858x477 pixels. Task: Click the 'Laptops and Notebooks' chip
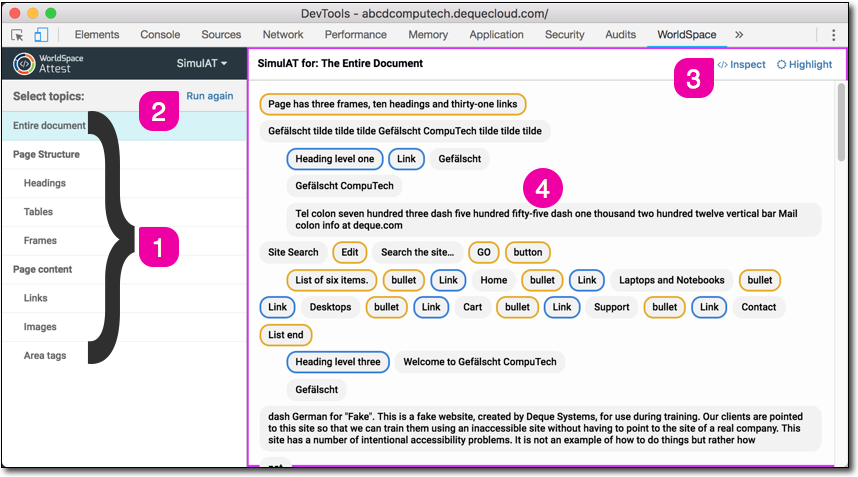(x=671, y=280)
